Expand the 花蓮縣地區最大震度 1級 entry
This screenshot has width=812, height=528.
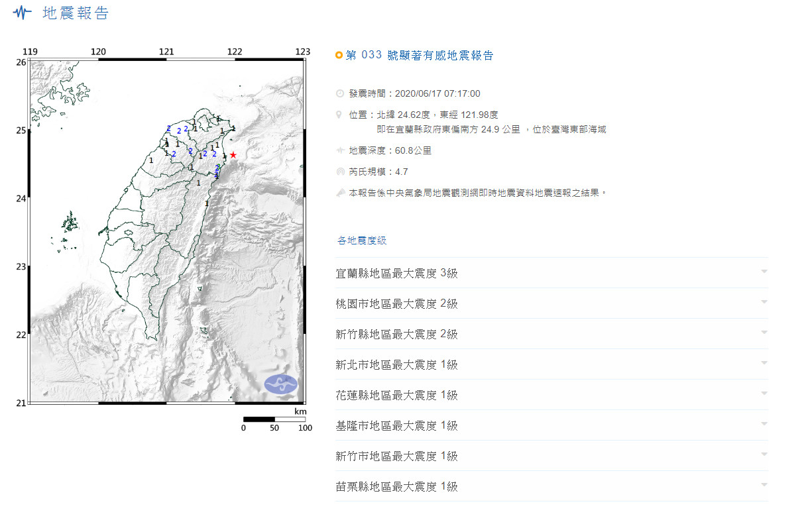pyautogui.click(x=551, y=395)
